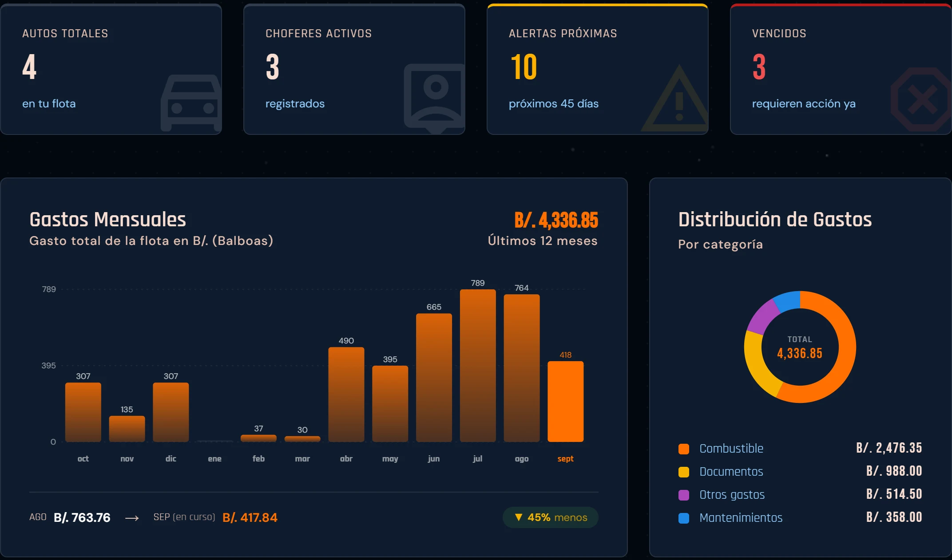Click the abr bar labeled 490
The width and height of the screenshot is (952, 560).
(346, 394)
